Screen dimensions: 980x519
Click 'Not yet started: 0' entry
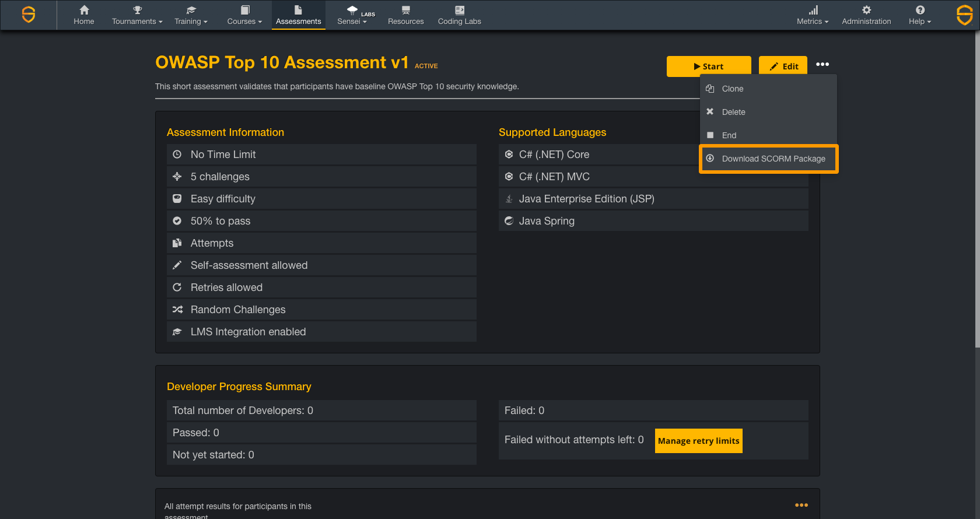(321, 455)
